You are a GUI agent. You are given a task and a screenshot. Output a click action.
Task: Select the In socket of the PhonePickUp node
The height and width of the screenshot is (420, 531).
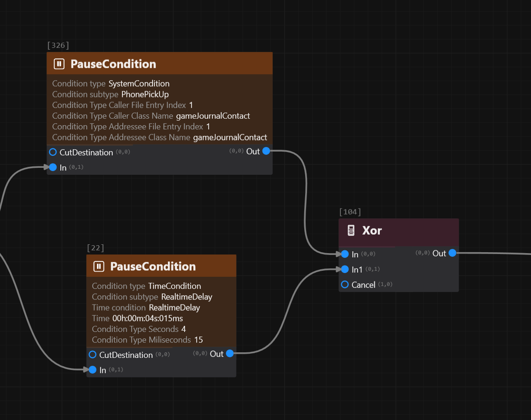(53, 167)
